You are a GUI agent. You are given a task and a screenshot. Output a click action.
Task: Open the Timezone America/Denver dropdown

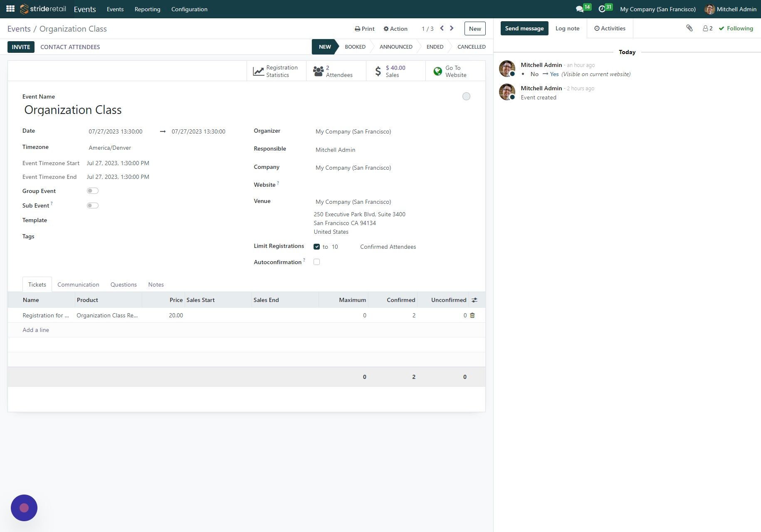tap(157, 148)
